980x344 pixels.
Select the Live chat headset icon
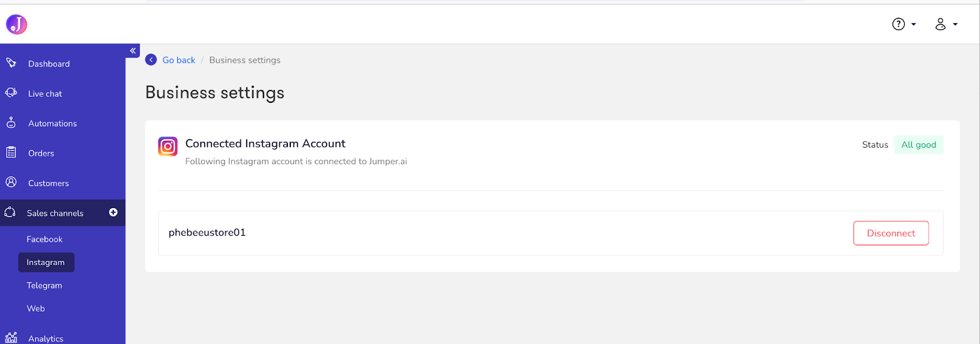point(11,92)
